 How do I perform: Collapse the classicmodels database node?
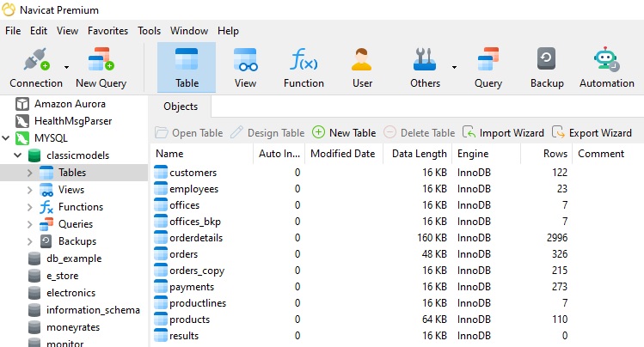[x=18, y=155]
